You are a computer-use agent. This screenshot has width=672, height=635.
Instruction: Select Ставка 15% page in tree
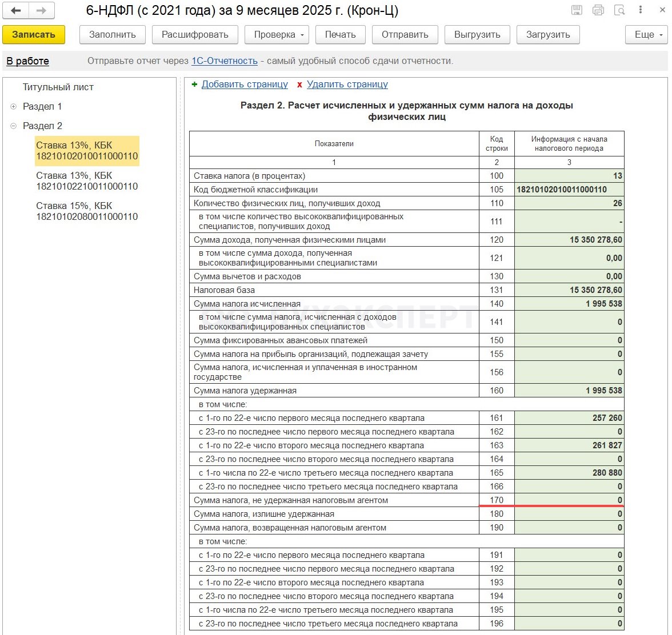tap(87, 211)
